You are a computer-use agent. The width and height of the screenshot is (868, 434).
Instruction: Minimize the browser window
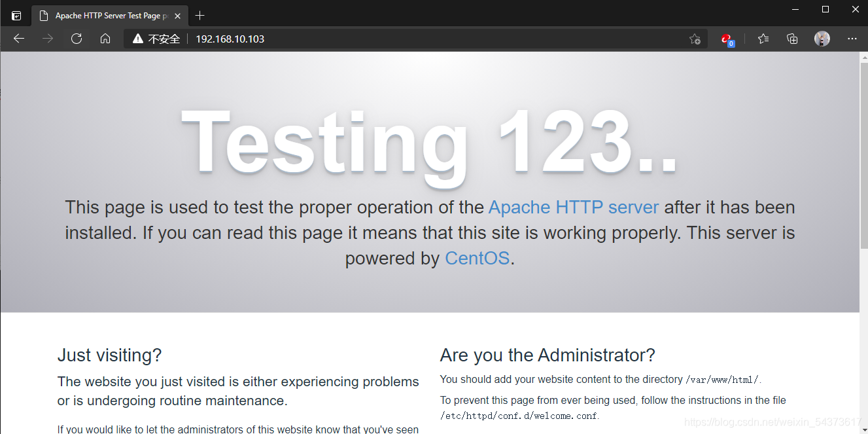[x=795, y=9]
